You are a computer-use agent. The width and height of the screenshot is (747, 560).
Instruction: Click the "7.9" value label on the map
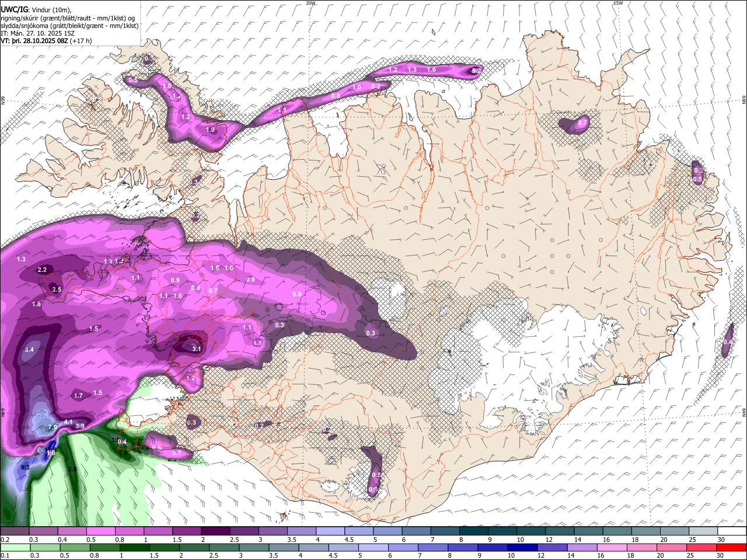click(x=52, y=428)
